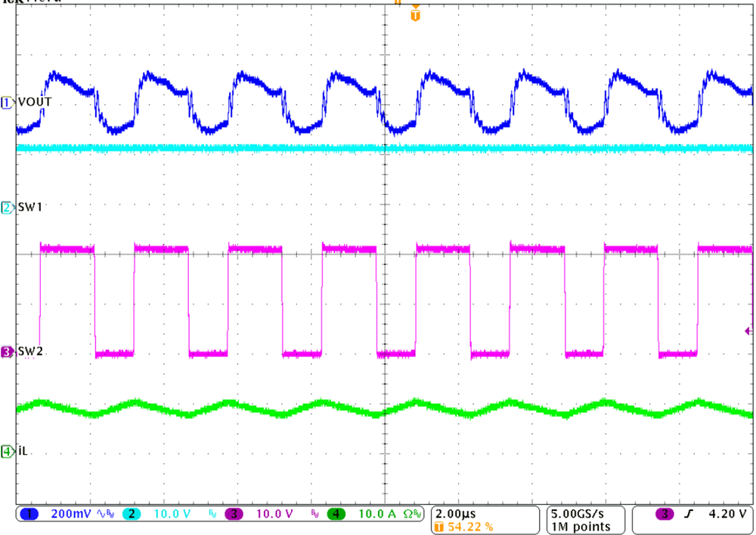The width and height of the screenshot is (756, 535).
Task: Click the orange T trigger level indicator
Action: click(414, 14)
